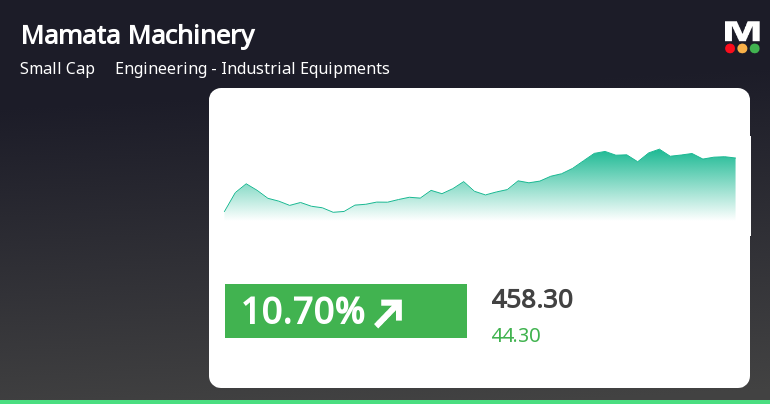Click the green 10.70% change badge
The height and width of the screenshot is (404, 770).
(345, 311)
